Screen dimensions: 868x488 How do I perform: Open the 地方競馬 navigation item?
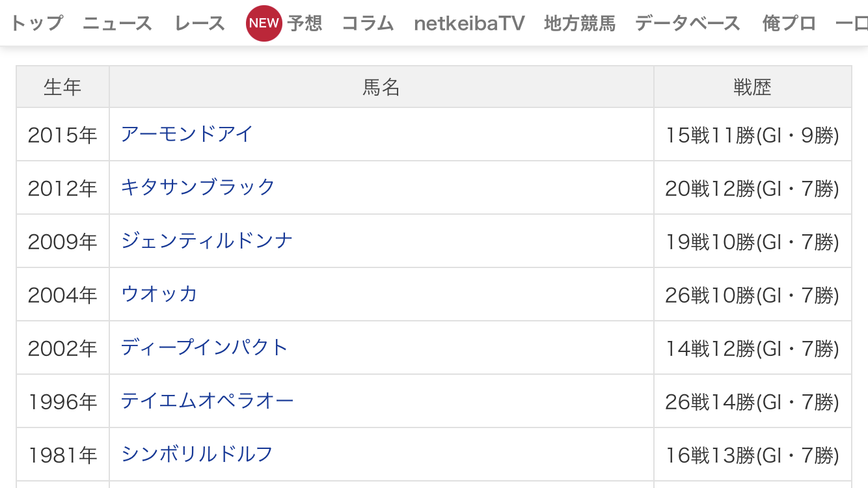580,23
